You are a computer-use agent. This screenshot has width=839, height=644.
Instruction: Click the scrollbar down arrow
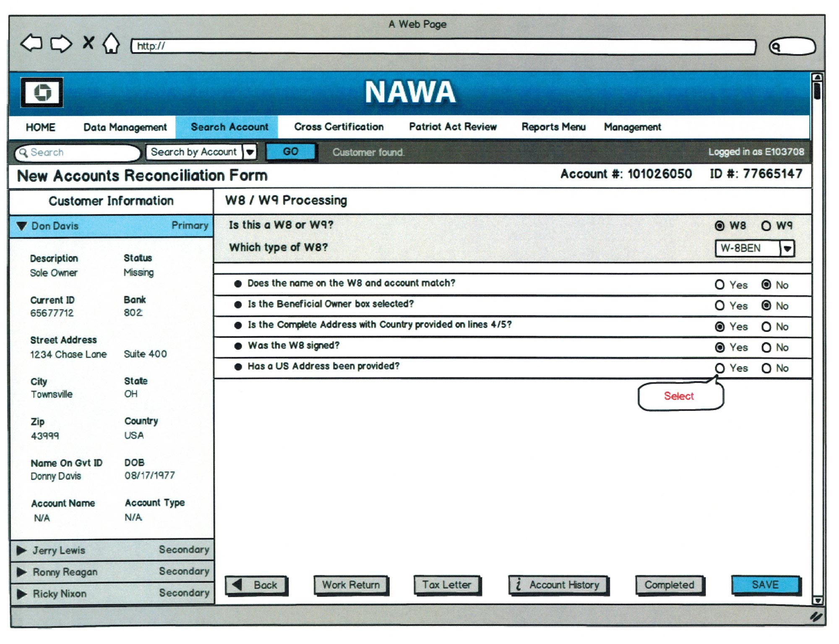tap(817, 600)
